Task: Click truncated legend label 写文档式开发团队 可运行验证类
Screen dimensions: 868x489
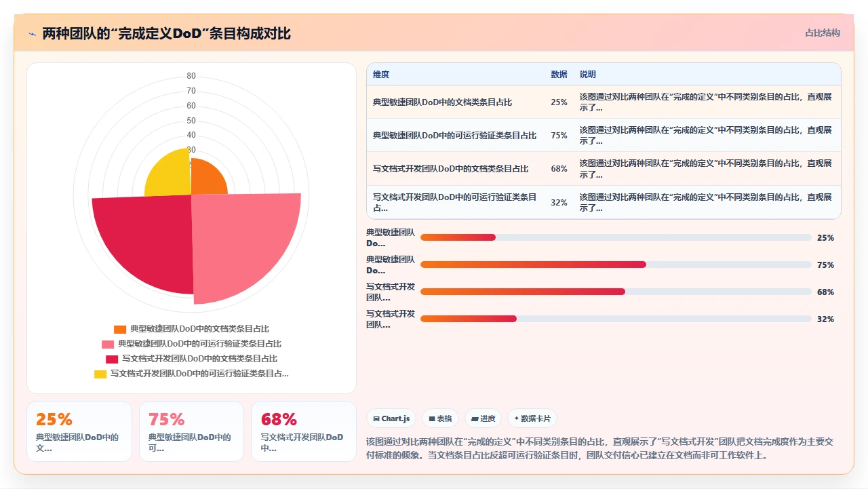Action: click(200, 374)
